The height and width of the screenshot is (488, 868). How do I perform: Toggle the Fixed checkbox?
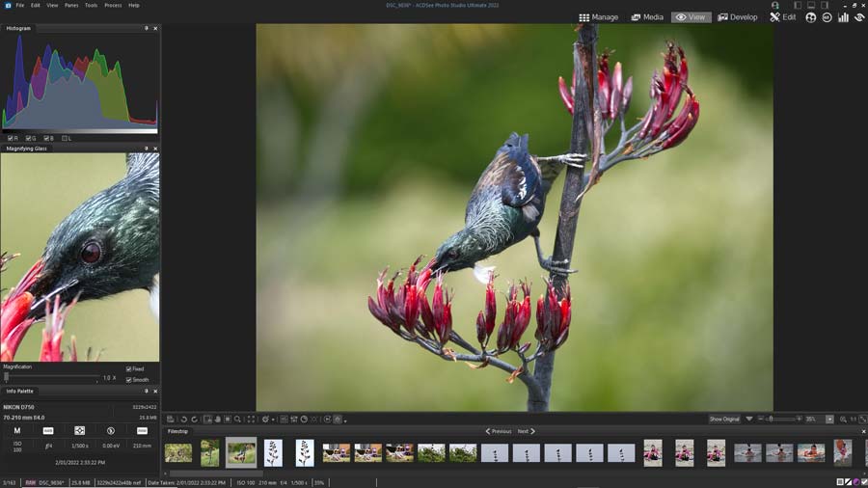click(128, 368)
